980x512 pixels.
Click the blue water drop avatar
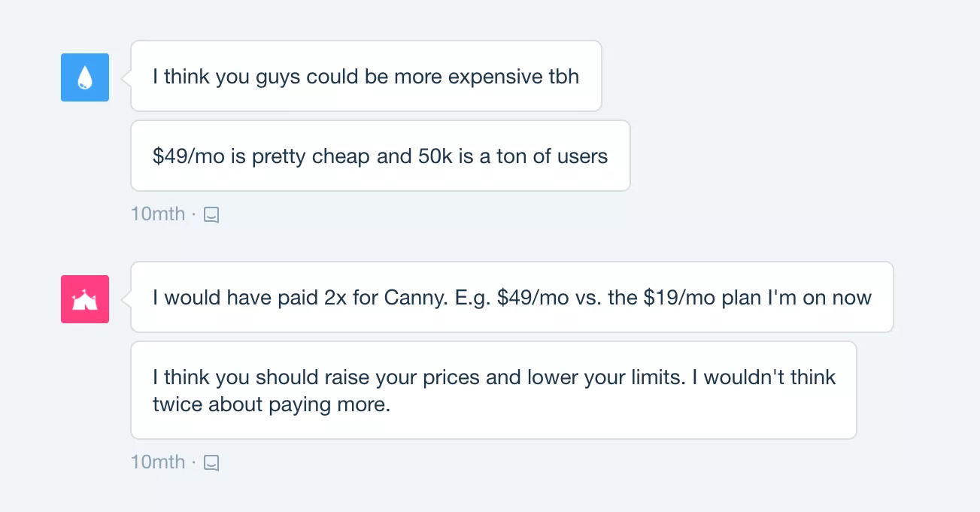tap(85, 77)
